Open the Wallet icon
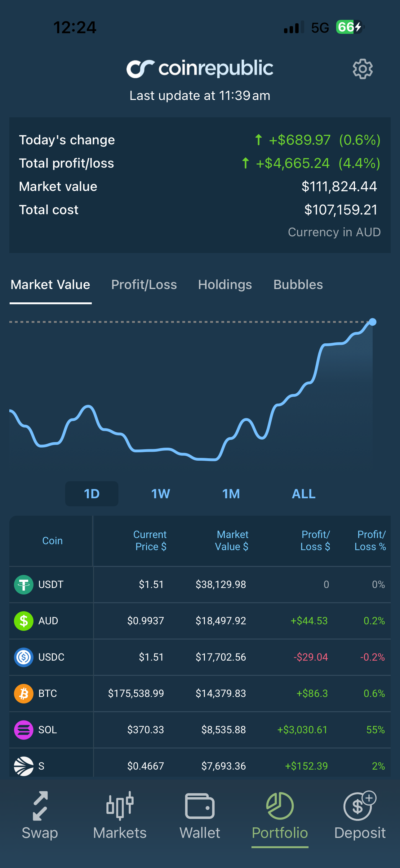Image resolution: width=400 pixels, height=868 pixels. tap(200, 806)
